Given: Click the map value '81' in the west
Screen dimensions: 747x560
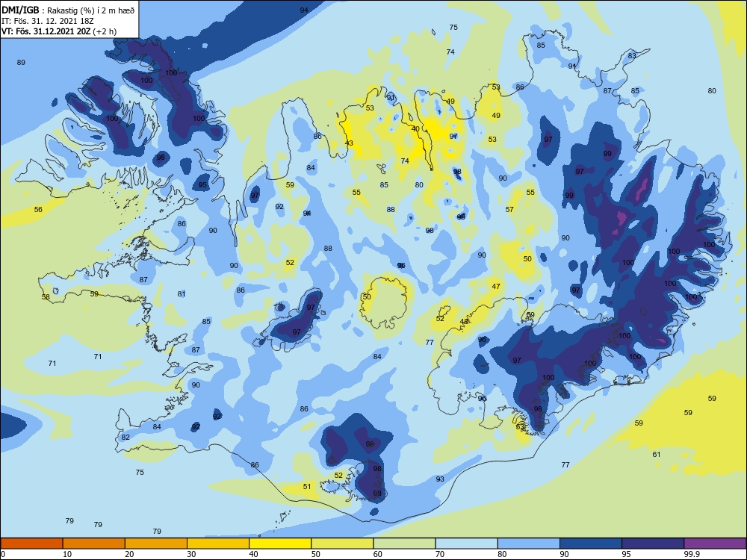Looking at the screenshot, I should (182, 293).
